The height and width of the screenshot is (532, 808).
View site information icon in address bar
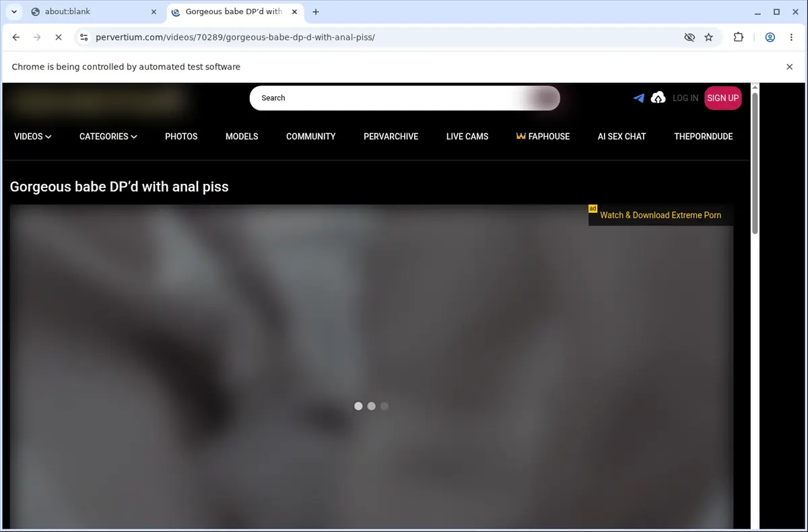(x=83, y=38)
